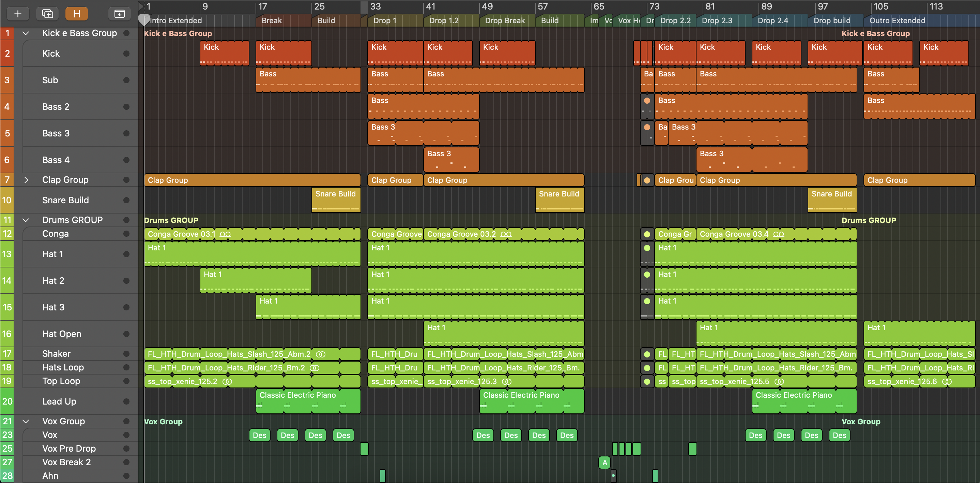The image size is (980, 483).
Task: Click muted marker dot on Clap Group at bar 72
Action: pyautogui.click(x=647, y=180)
